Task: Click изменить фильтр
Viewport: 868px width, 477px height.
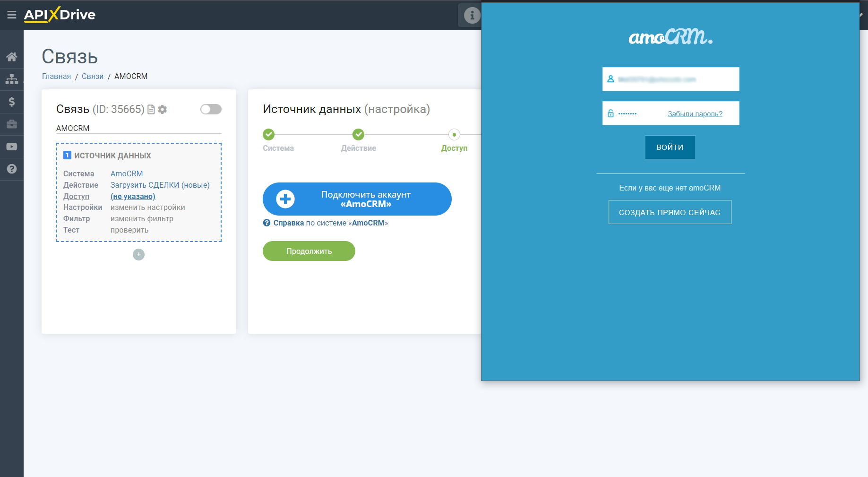Action: [142, 218]
